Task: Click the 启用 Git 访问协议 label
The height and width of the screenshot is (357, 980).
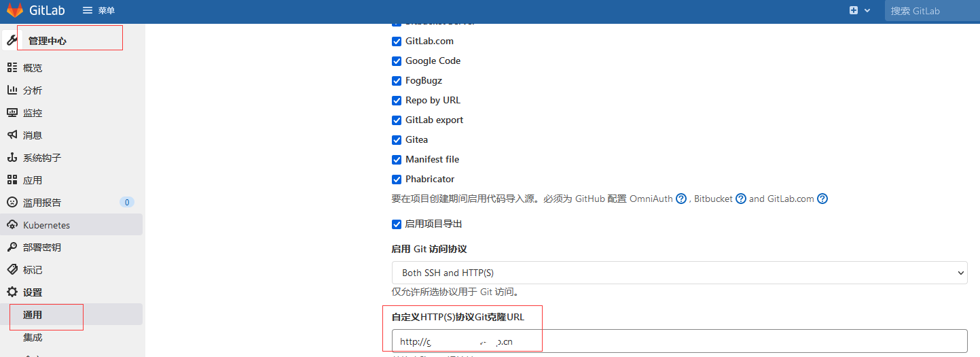Action: 429,249
